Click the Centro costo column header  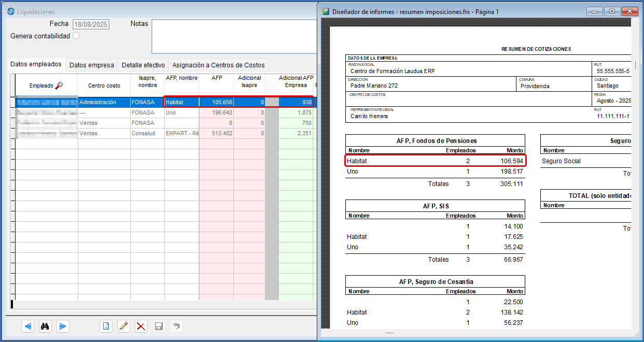[x=104, y=85]
